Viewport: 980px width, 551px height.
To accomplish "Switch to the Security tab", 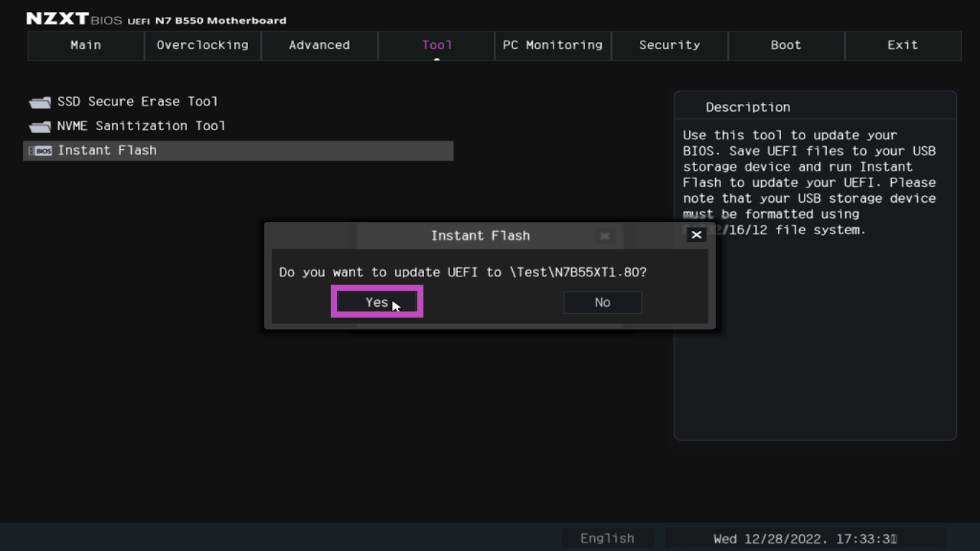I will point(669,45).
